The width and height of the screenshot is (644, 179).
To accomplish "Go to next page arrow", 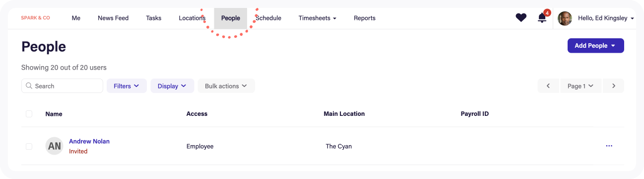I will point(614,86).
